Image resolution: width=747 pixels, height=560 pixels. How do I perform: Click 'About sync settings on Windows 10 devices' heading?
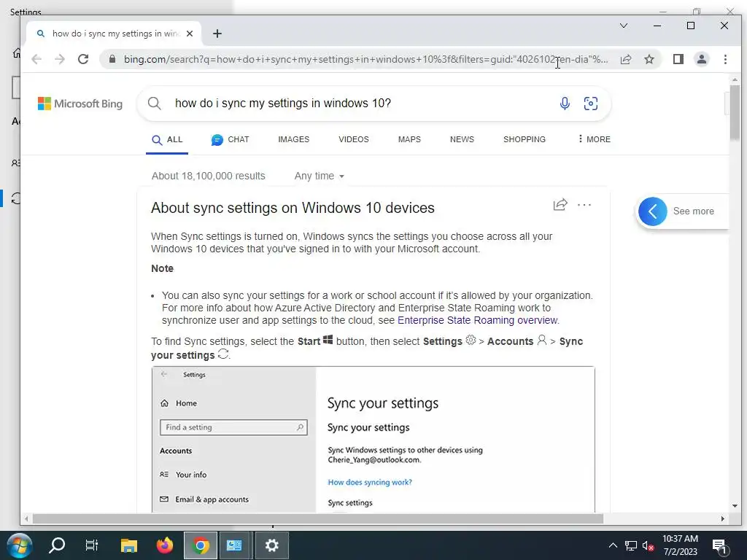293,208
